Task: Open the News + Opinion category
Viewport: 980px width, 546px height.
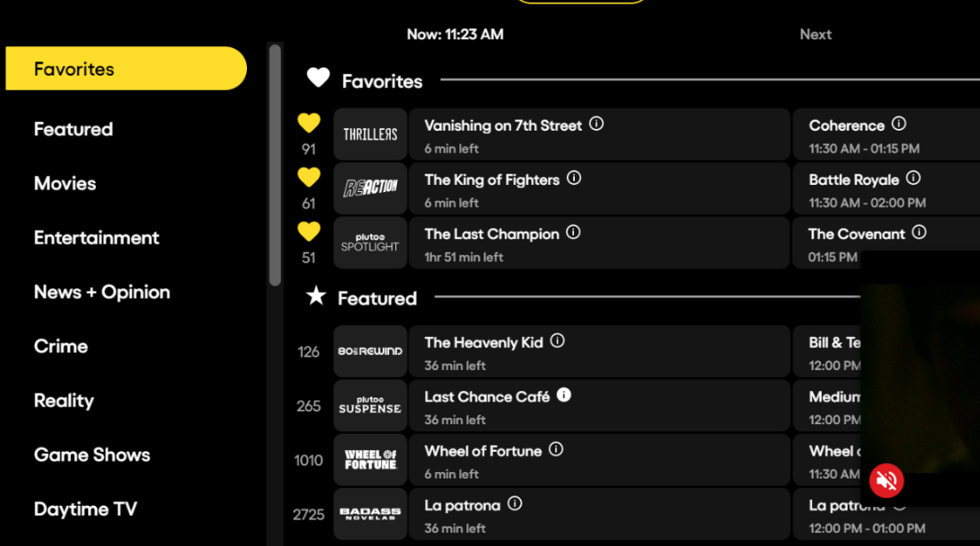Action: click(x=102, y=293)
